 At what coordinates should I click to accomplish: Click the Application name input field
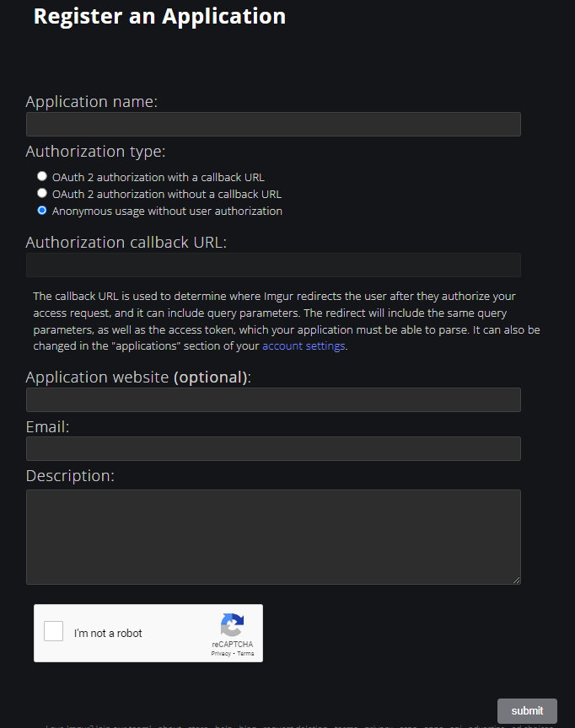coord(273,124)
